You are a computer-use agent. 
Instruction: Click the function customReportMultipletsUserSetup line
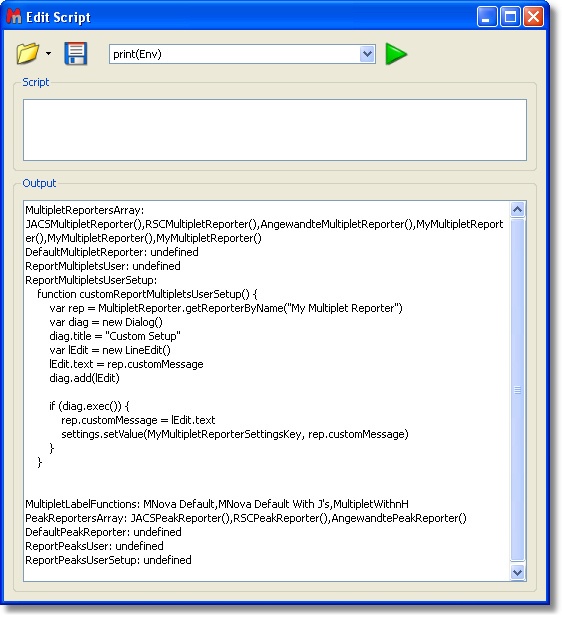pyautogui.click(x=147, y=294)
